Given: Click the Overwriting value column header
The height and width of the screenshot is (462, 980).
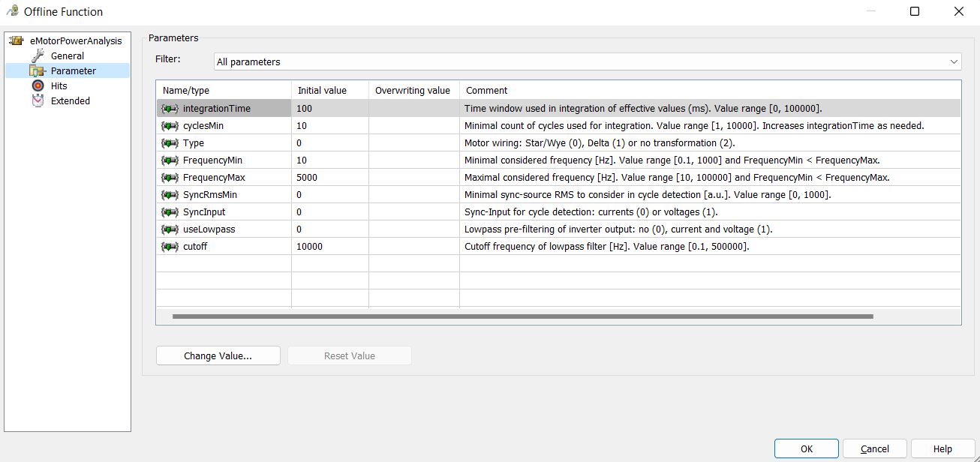Looking at the screenshot, I should [x=414, y=90].
